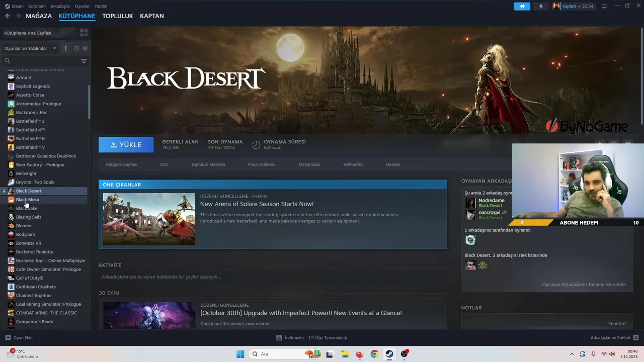This screenshot has width=644, height=362.
Task: Select Call of Duty game icon
Action: (x=11, y=278)
